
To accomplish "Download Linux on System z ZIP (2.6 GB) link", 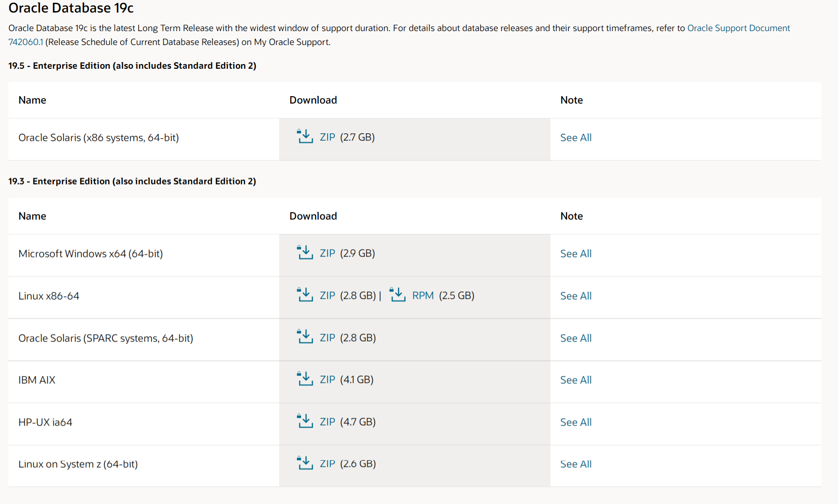I will (x=327, y=464).
